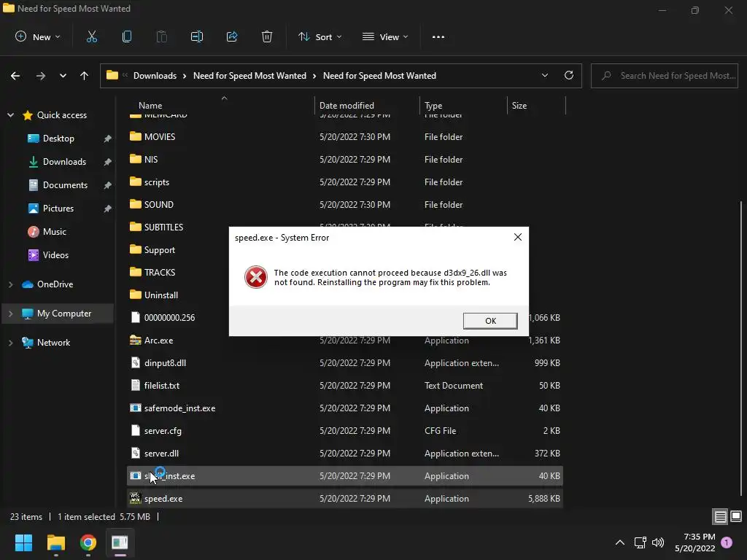Click the Share icon in toolbar
Image resolution: width=747 pixels, height=560 pixels.
coord(232,36)
